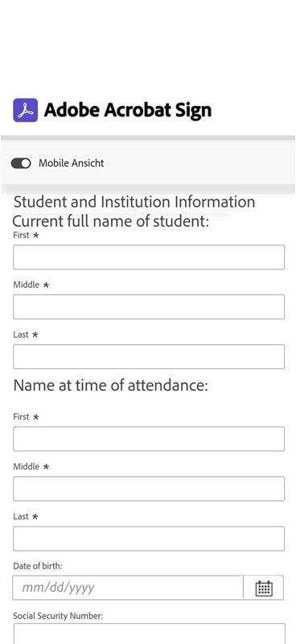Click the mm/dd/yyyy date of birth field
Image resolution: width=296 pixels, height=644 pixels.
(x=128, y=588)
